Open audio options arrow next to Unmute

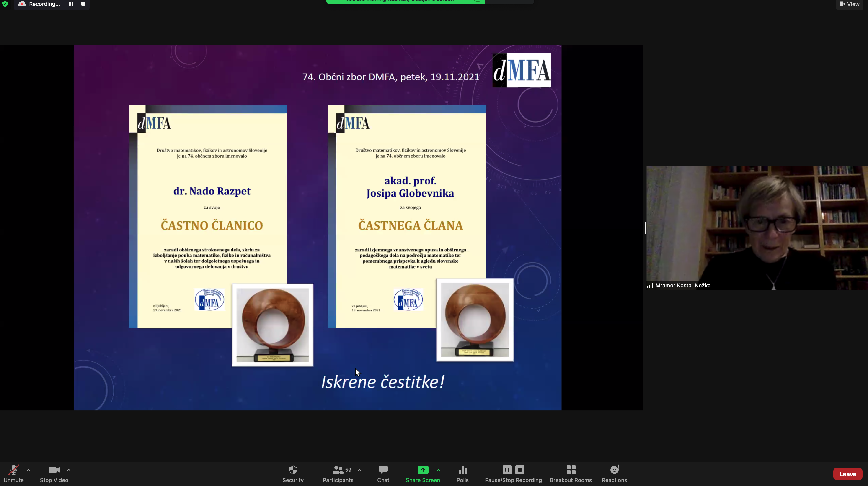point(28,470)
